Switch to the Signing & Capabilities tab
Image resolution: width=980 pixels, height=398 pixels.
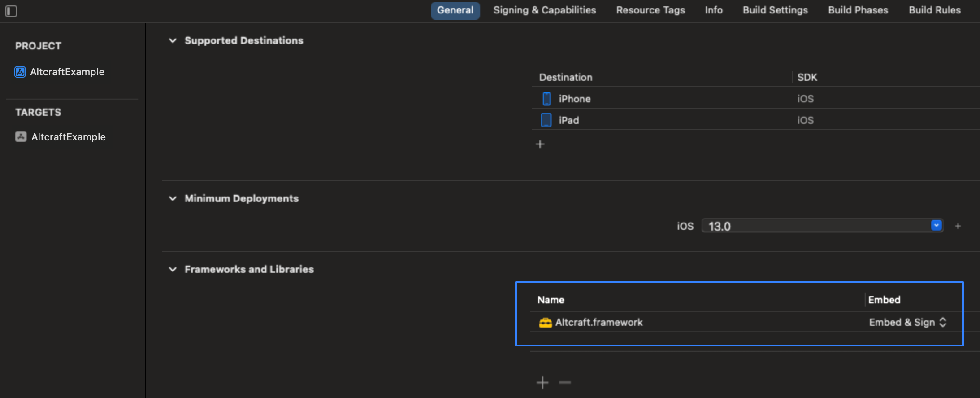(544, 10)
